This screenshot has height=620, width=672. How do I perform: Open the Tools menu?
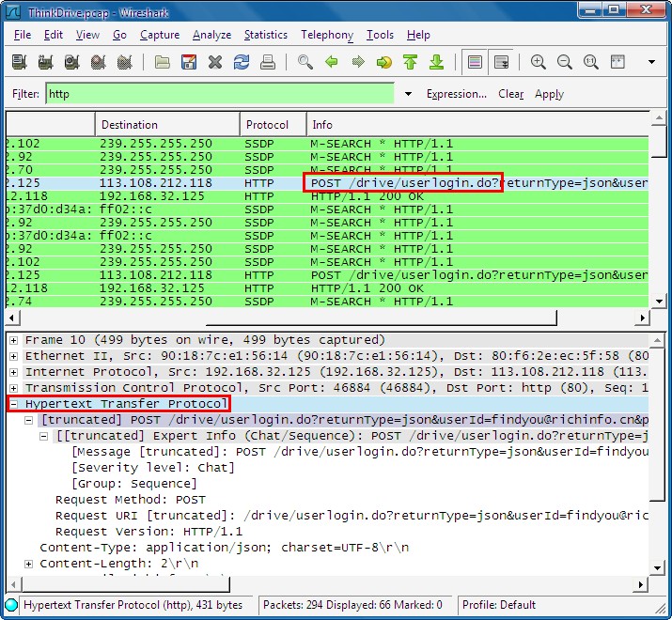[380, 35]
